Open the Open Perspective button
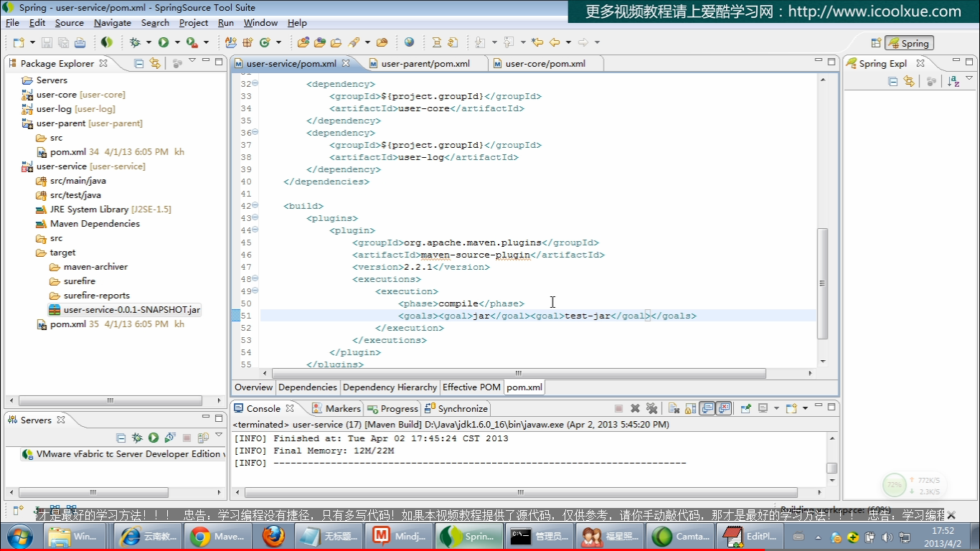This screenshot has width=980, height=551. coord(875,43)
